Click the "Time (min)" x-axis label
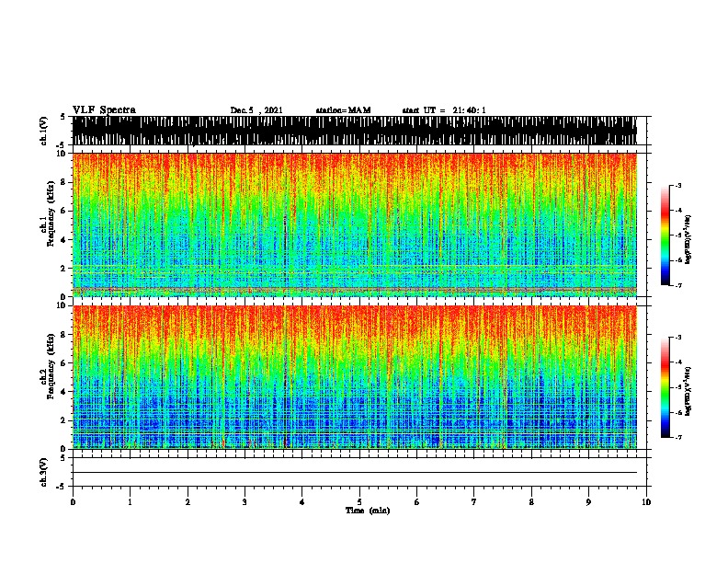This screenshot has height=563, width=728. pyautogui.click(x=368, y=511)
